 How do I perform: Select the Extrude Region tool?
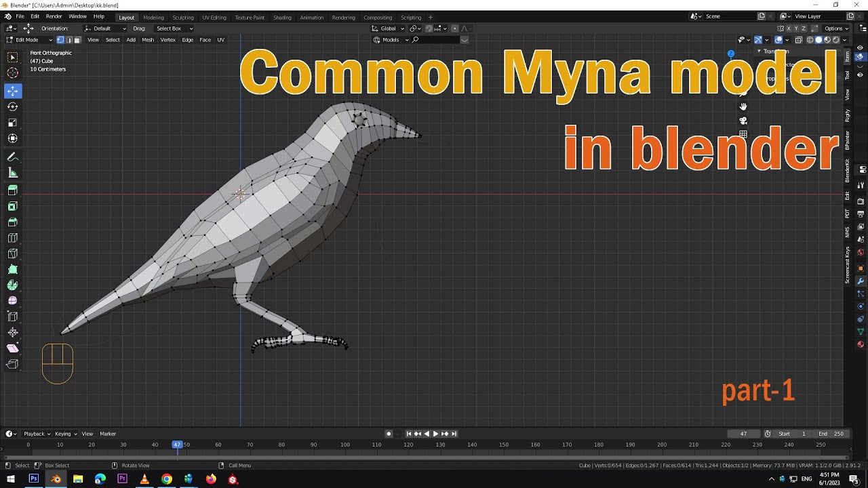pos(12,190)
